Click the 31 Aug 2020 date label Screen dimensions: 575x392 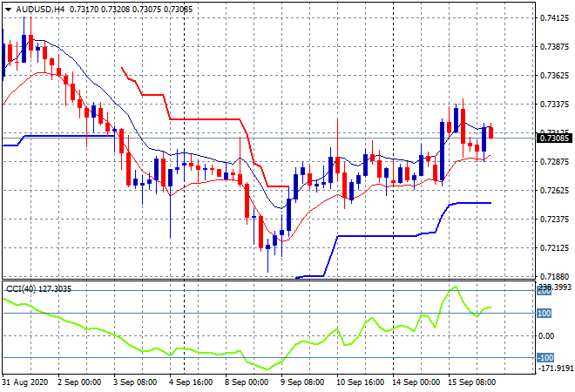point(25,382)
